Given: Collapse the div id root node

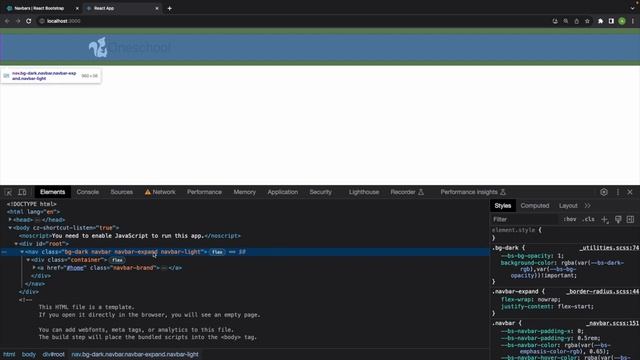Looking at the screenshot, I should click(16, 244).
